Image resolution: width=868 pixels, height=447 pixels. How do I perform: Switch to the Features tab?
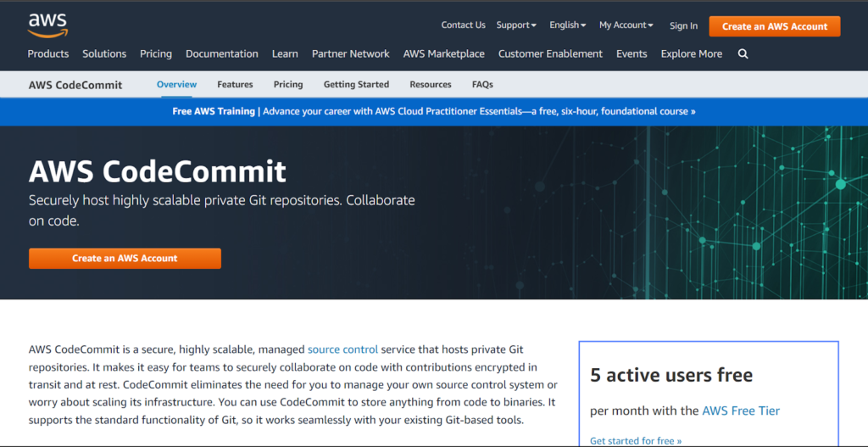pos(235,84)
